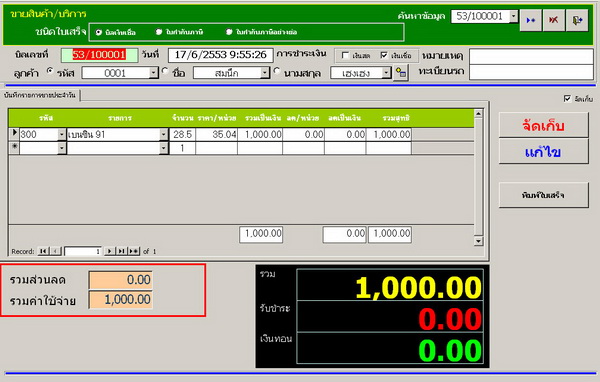Go to next record in navigator
The width and height of the screenshot is (600, 382).
coord(109,251)
